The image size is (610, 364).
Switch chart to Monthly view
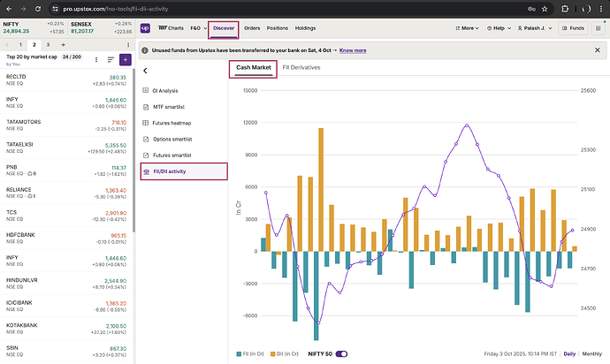point(592,353)
